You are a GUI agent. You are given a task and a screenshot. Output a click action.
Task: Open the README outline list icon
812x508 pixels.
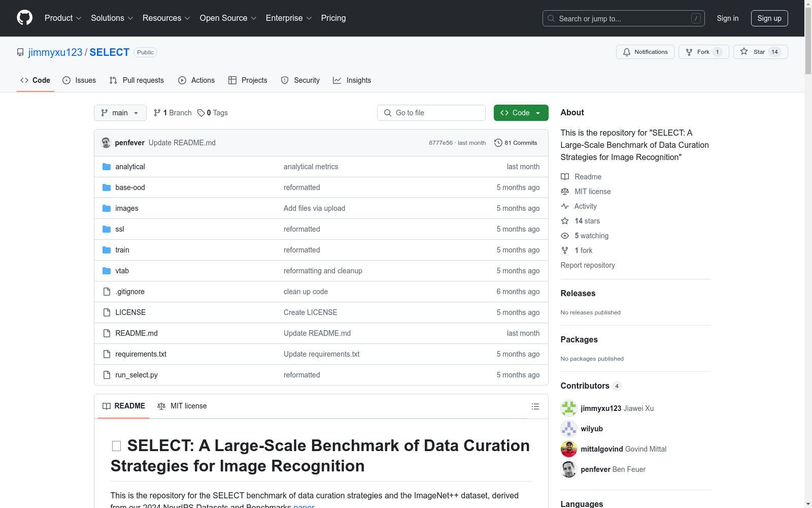[535, 406]
